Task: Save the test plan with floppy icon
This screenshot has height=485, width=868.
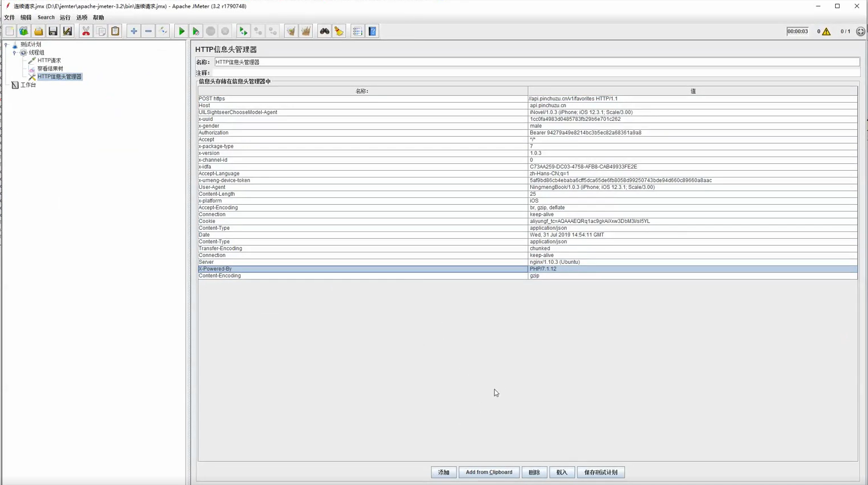Action: click(53, 31)
